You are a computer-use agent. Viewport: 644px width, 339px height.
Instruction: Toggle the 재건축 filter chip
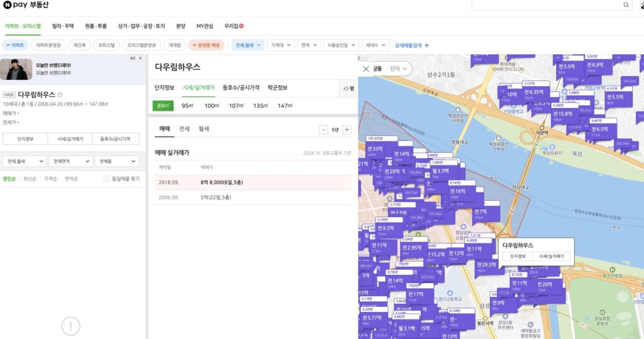click(x=79, y=45)
